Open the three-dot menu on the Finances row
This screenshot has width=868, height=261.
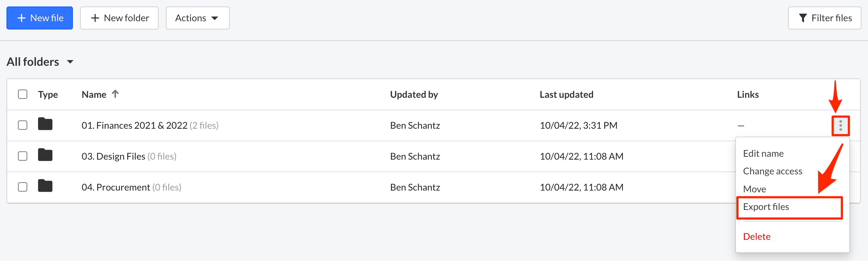point(840,125)
